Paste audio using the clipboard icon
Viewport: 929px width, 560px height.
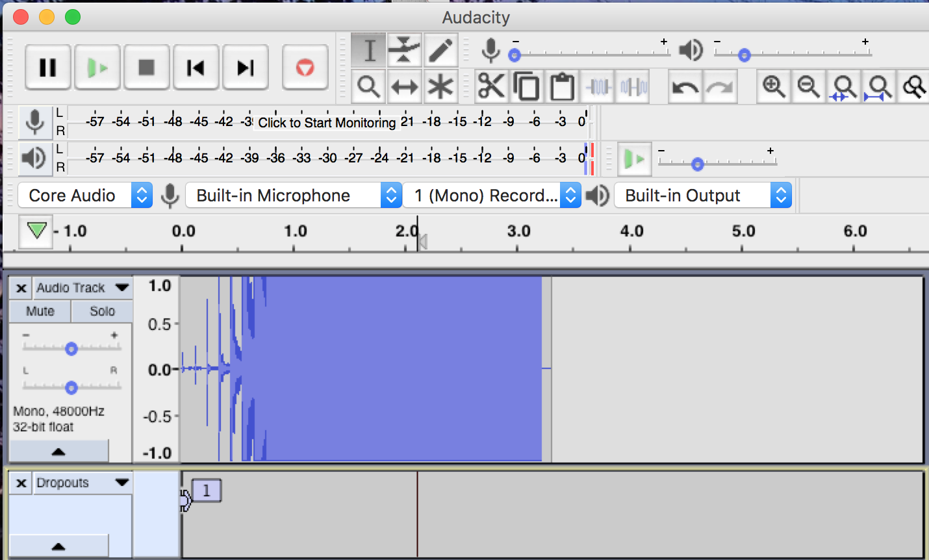(x=561, y=86)
